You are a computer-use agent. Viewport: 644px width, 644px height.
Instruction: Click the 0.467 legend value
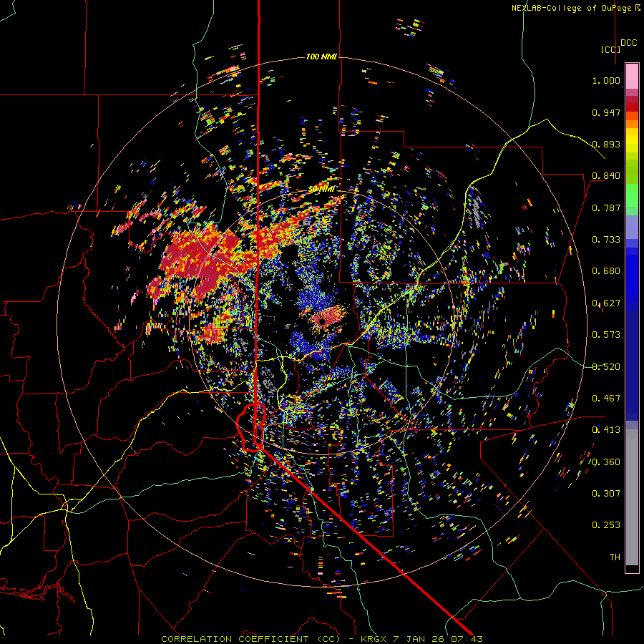click(606, 399)
